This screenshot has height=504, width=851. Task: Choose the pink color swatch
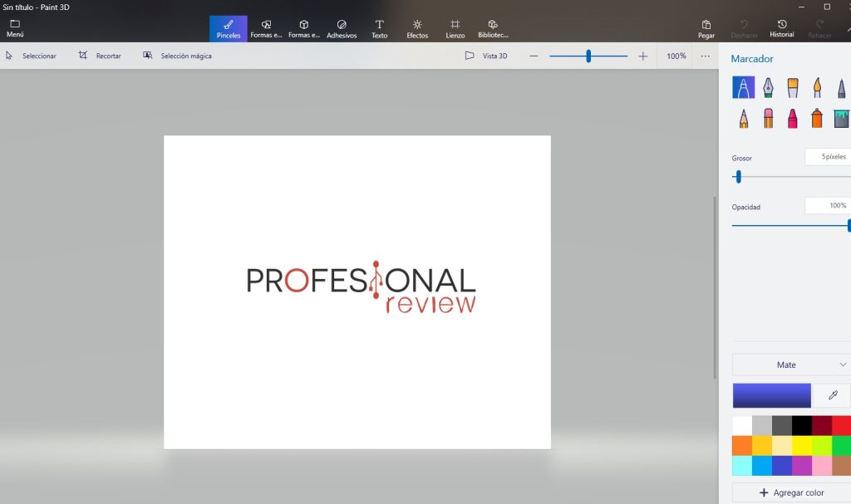tap(822, 466)
